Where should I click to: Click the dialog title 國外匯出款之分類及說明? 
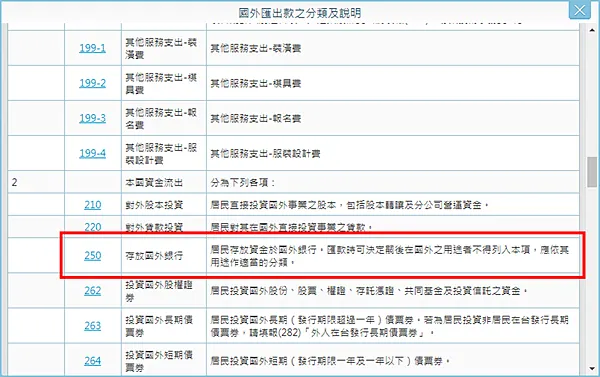coord(300,13)
